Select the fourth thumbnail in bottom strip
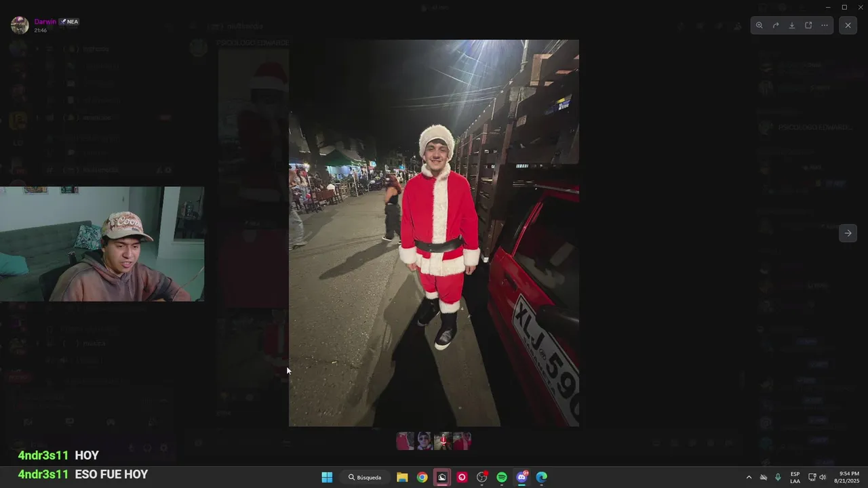 click(x=462, y=441)
